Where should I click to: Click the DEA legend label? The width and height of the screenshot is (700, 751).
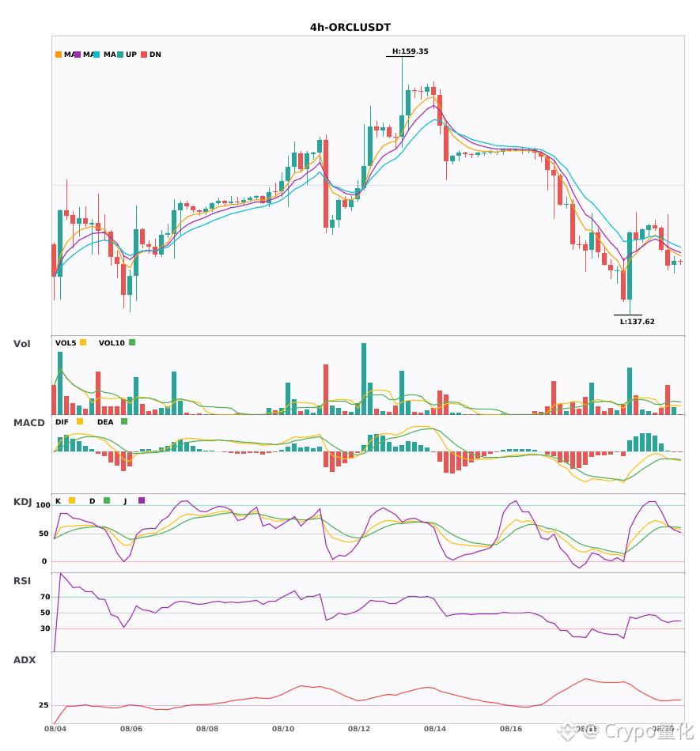(105, 422)
